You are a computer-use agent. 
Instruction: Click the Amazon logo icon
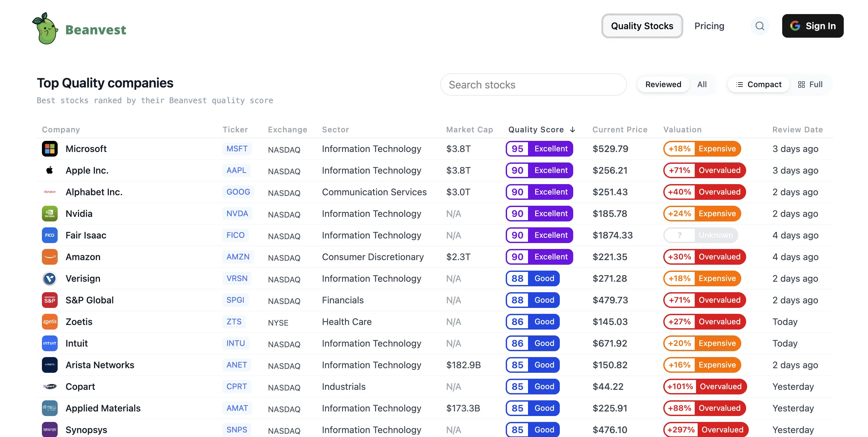[x=49, y=257]
